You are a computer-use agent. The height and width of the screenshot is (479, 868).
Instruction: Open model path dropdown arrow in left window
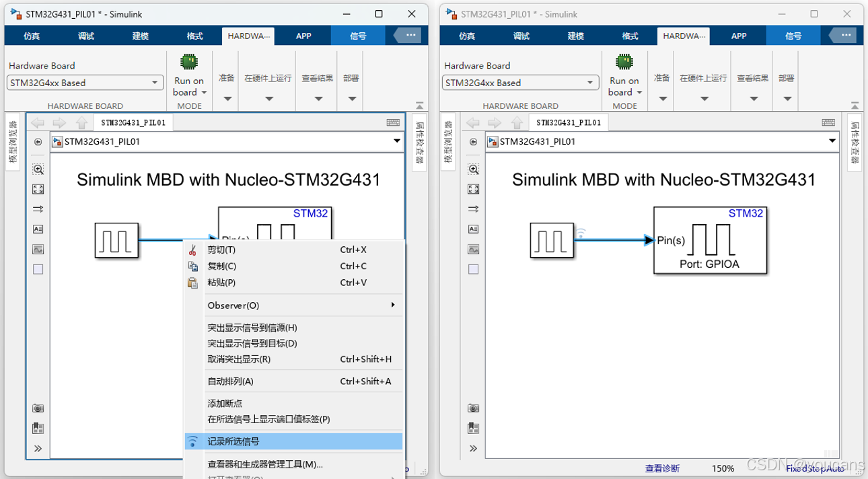click(396, 141)
